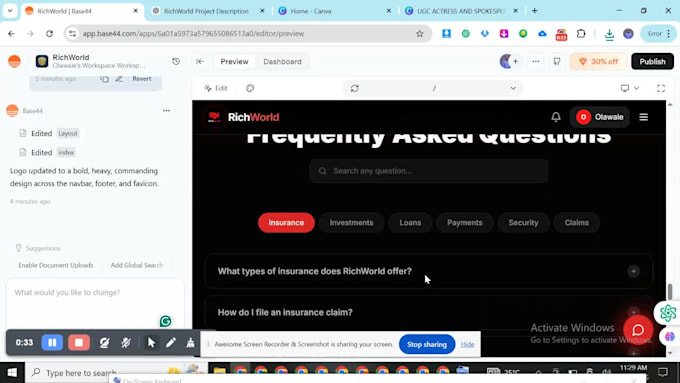Open Chrome downloads icon
The width and height of the screenshot is (680, 383).
click(609, 33)
